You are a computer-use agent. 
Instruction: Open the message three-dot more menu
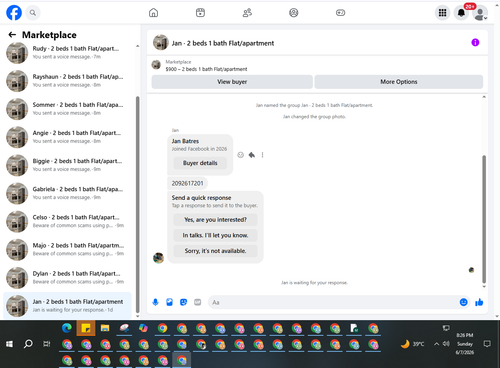(262, 155)
